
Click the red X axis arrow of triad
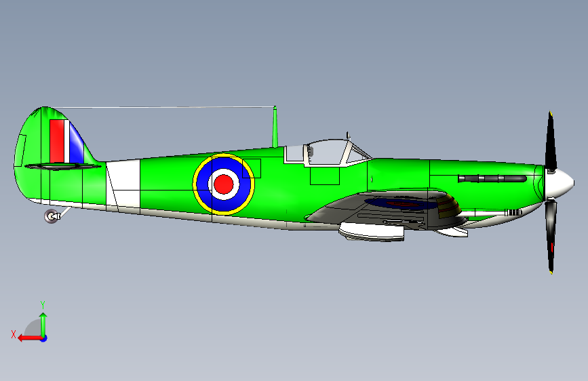(30, 338)
